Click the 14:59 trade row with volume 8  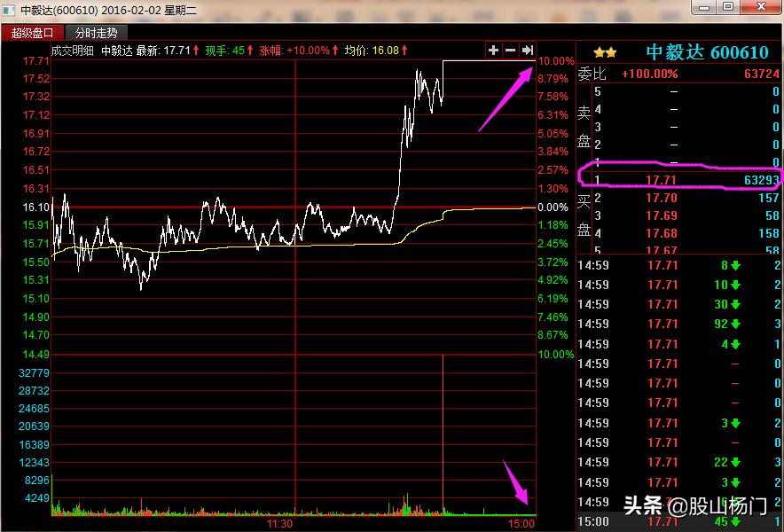pos(680,265)
